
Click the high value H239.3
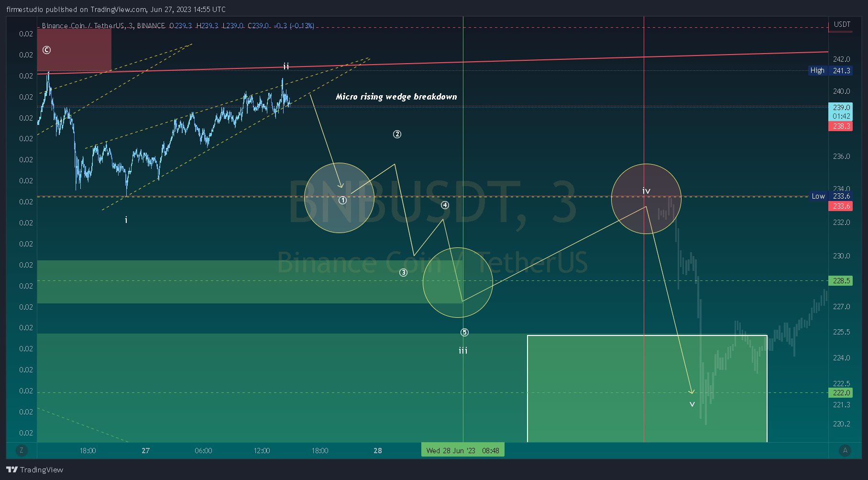(207, 26)
